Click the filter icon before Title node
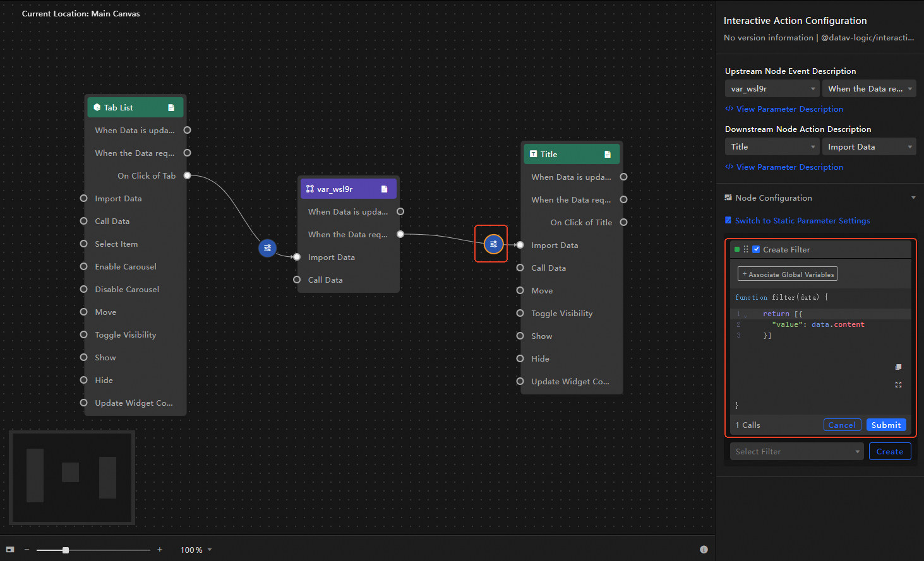 point(493,244)
